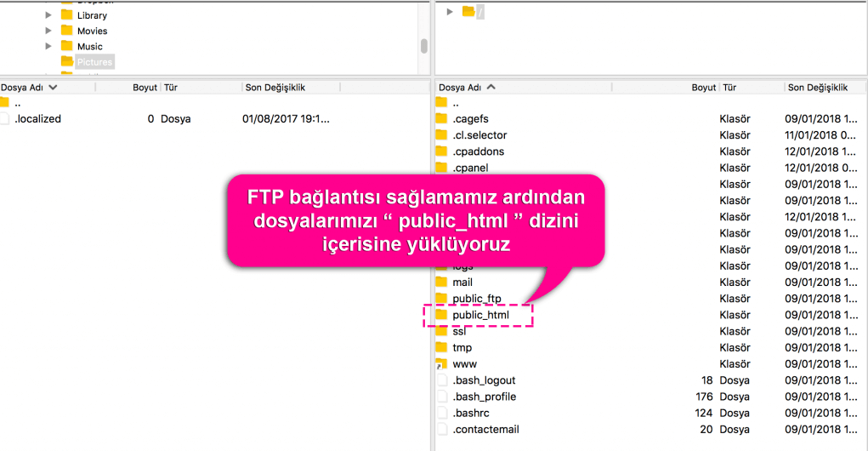
Task: Select the remote parent directory '..' entry
Action: click(456, 103)
